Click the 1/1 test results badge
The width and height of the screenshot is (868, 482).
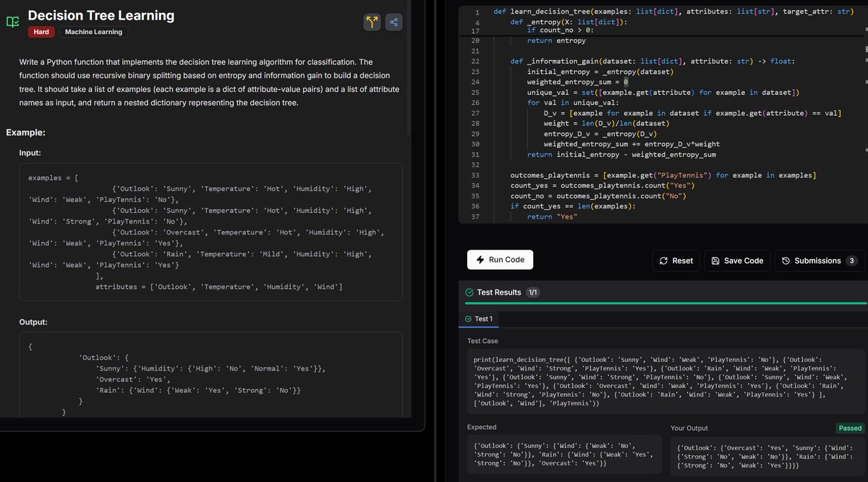[533, 292]
